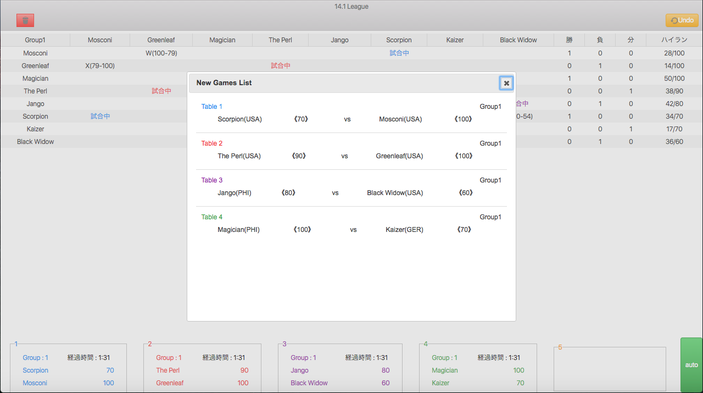
Task: Click the empty table panel 5
Action: tap(610, 368)
